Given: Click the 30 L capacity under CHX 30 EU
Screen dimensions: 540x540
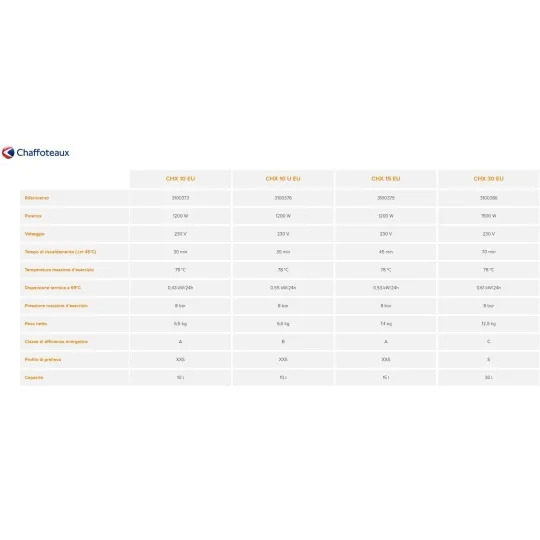Looking at the screenshot, I should pos(489,377).
